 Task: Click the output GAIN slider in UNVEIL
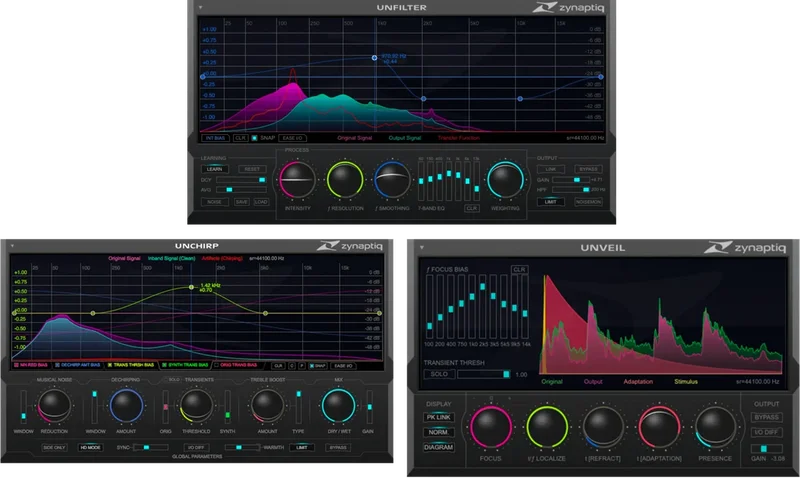click(766, 448)
